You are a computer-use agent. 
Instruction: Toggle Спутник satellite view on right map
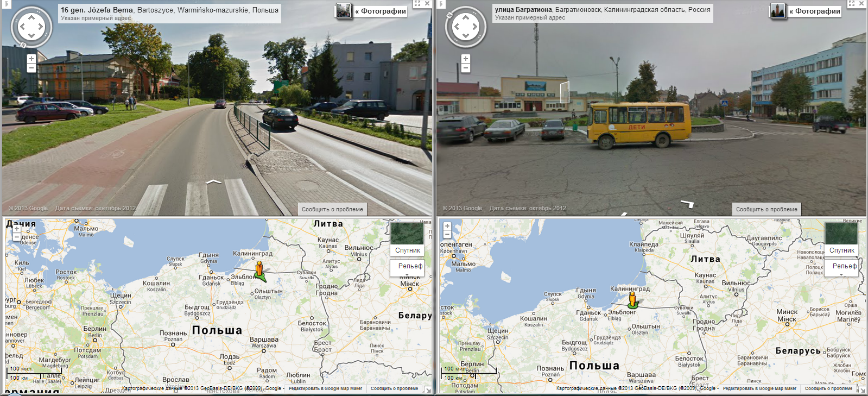point(841,240)
